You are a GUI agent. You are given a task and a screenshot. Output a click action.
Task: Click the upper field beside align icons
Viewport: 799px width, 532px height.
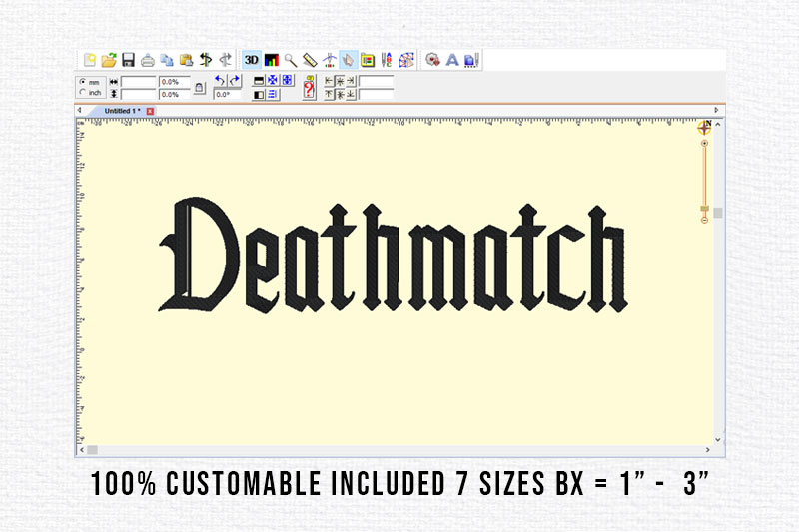point(377,81)
